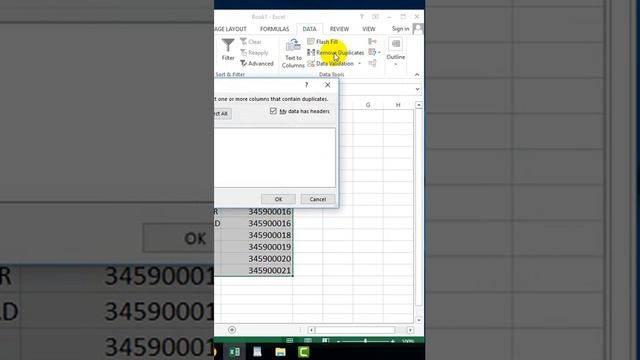Close the Remove Duplicates dialog

(x=327, y=85)
